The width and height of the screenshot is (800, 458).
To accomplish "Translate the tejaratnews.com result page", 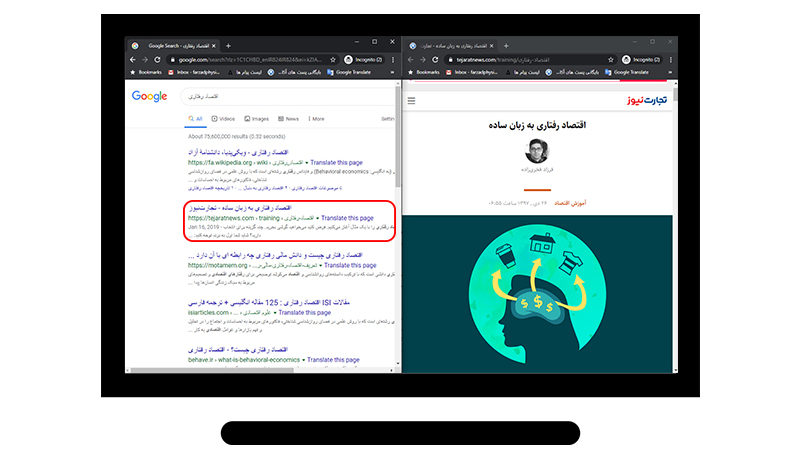I will pyautogui.click(x=347, y=218).
